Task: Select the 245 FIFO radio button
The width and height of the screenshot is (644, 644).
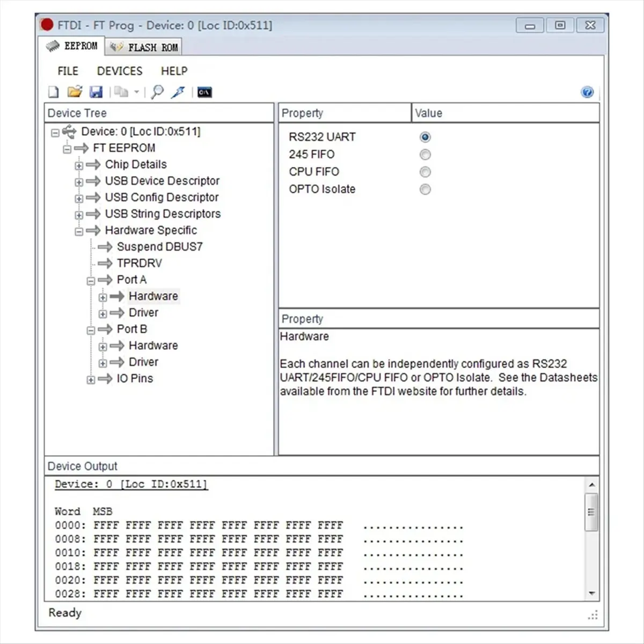Action: pos(425,155)
